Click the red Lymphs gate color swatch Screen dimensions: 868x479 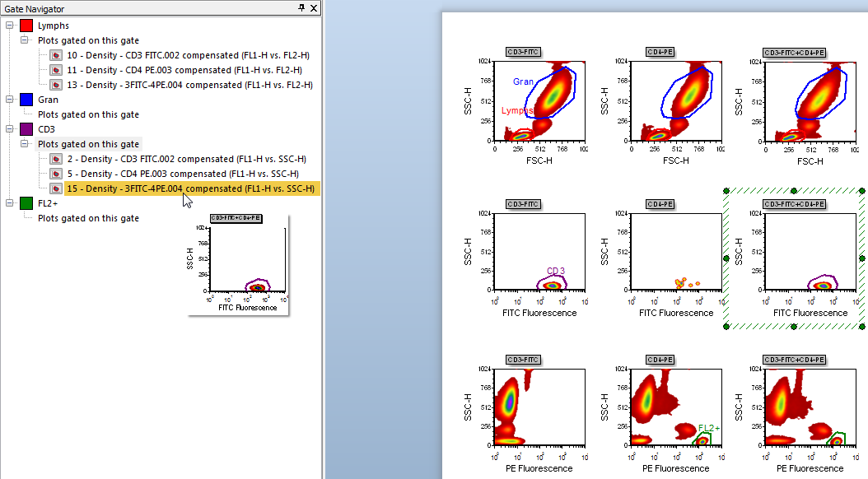[x=26, y=26]
